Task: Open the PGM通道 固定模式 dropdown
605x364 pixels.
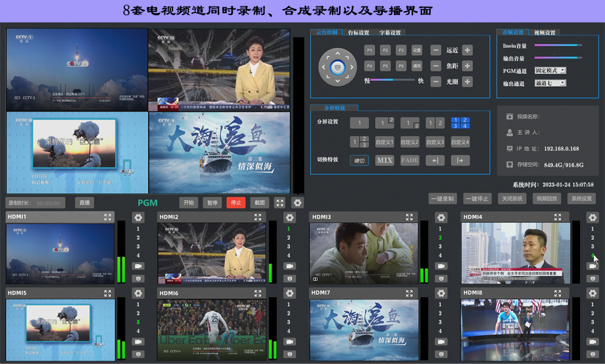Action: click(x=550, y=70)
